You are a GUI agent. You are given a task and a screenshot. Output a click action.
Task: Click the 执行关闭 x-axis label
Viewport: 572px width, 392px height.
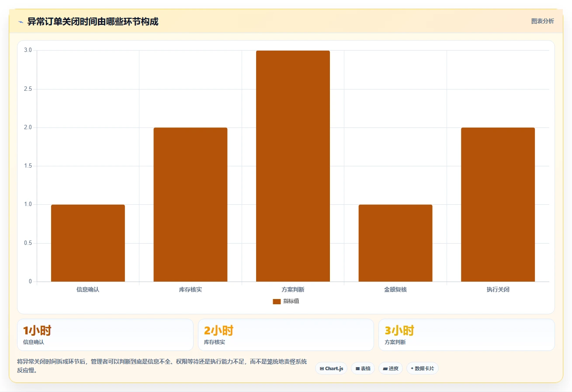tap(498, 289)
